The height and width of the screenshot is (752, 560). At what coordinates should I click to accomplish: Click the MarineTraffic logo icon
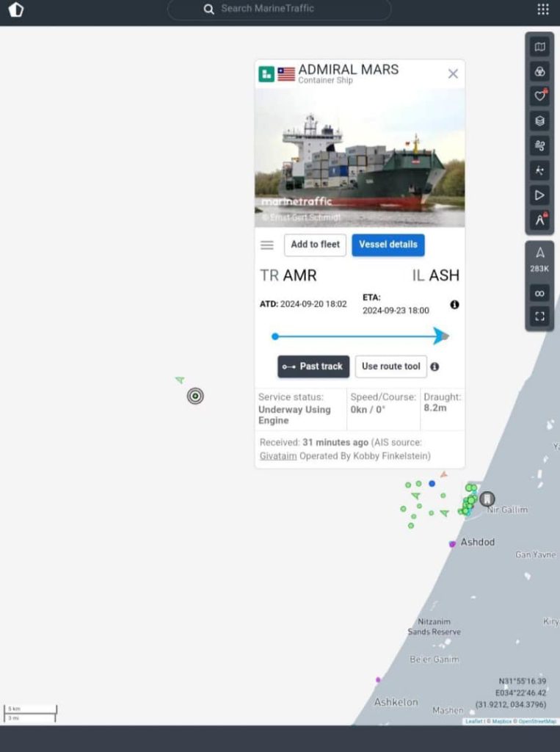(16, 9)
